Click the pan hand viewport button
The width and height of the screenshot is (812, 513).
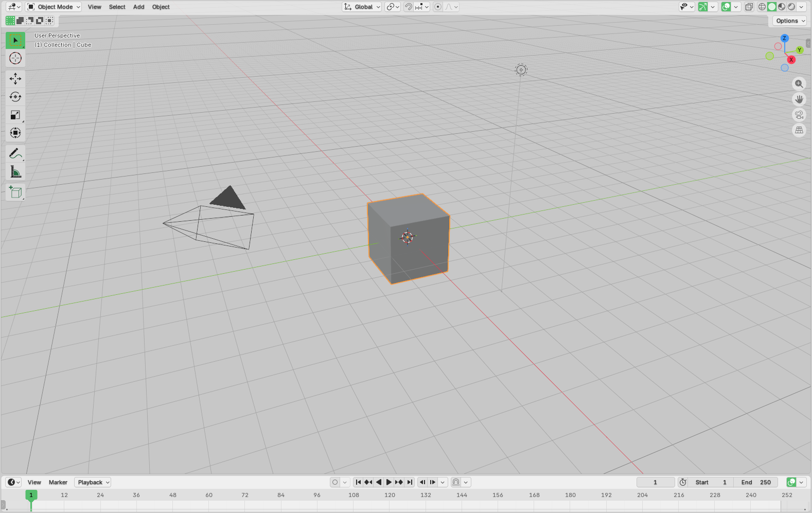click(x=799, y=99)
